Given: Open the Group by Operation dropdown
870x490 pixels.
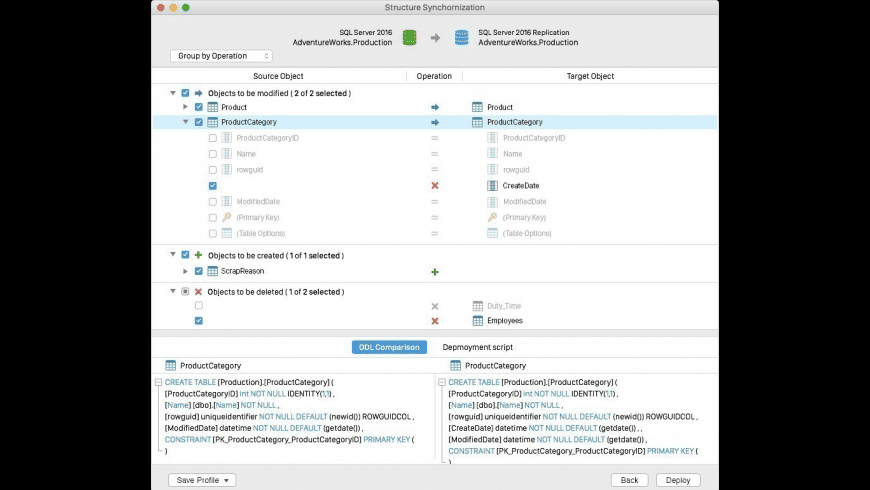Looking at the screenshot, I should pos(220,56).
